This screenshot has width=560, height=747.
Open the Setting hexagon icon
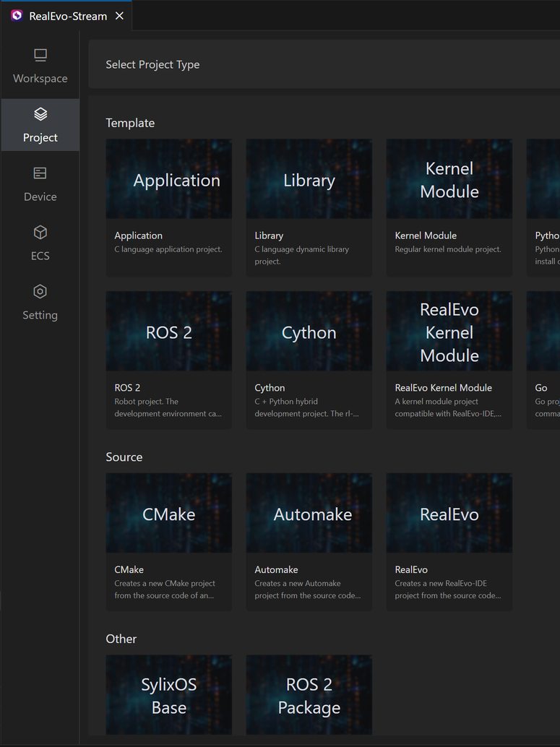point(40,291)
